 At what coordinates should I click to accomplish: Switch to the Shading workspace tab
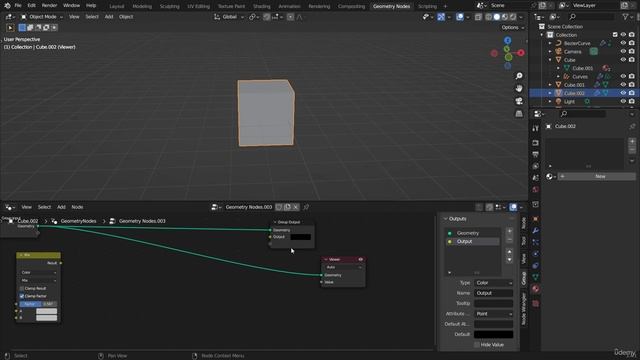262,6
